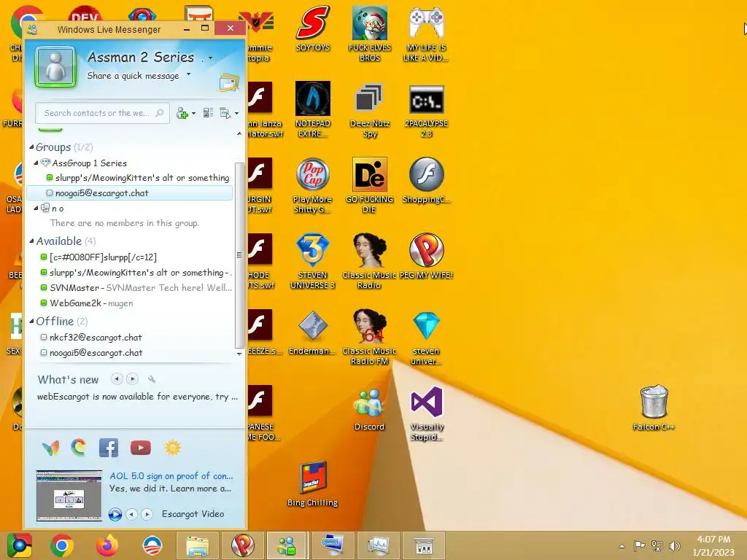Collapse the 'n o' group
The image size is (747, 560).
tap(36, 208)
